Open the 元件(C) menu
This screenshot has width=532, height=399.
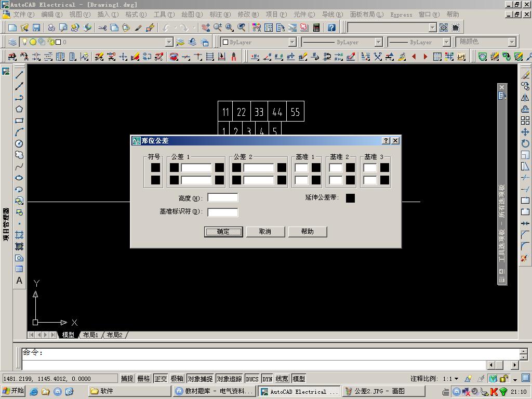tap(304, 15)
